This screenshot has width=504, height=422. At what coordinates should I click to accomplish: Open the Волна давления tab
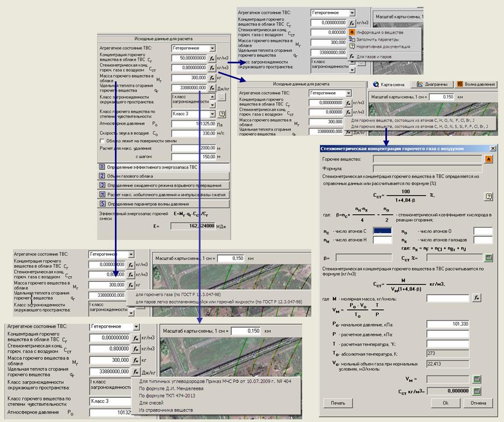pos(477,84)
